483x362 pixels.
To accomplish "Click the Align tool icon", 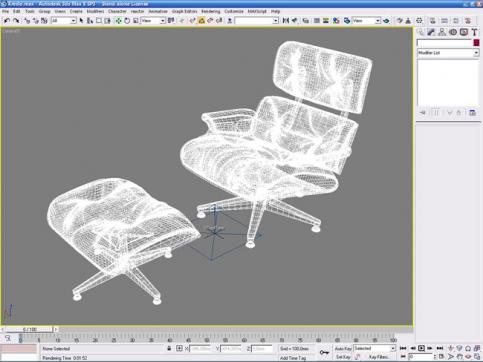I will pos(294,21).
